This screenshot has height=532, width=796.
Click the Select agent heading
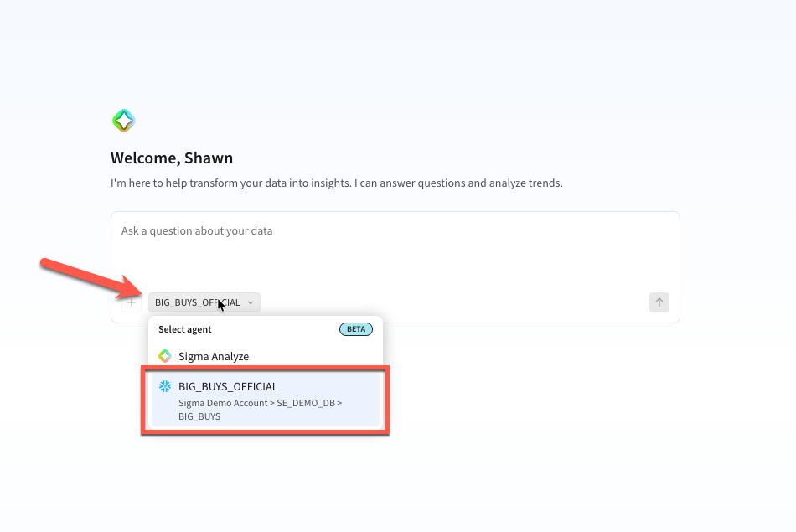[x=185, y=329]
